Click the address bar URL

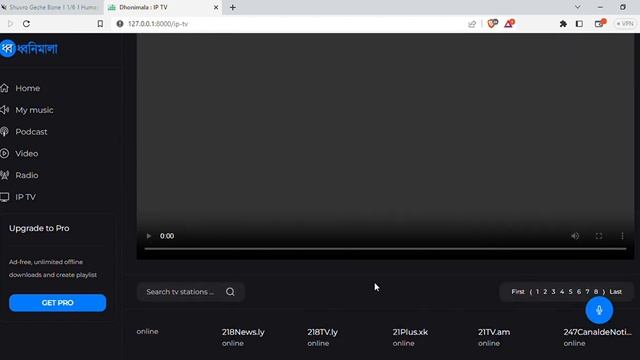point(158,24)
